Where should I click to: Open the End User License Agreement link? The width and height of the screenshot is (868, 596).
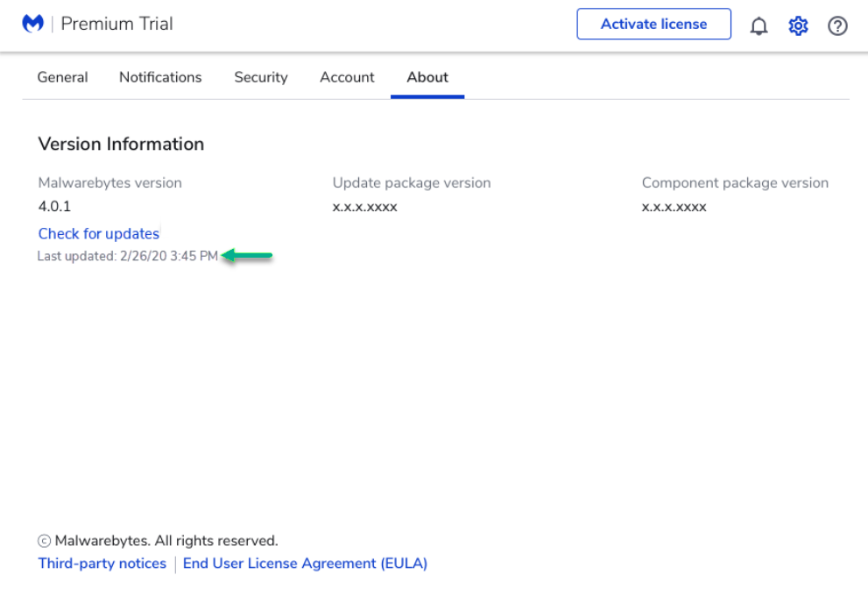[x=305, y=564]
